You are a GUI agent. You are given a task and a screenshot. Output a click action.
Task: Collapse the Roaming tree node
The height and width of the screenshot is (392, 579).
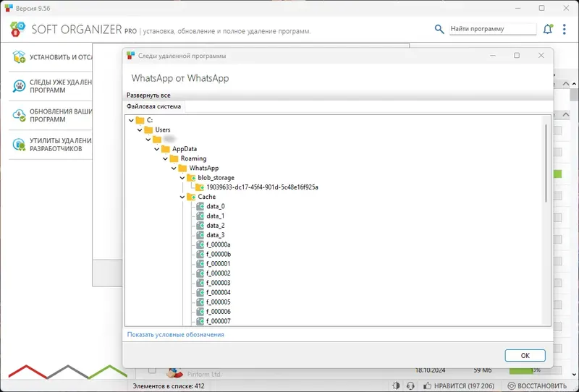165,158
